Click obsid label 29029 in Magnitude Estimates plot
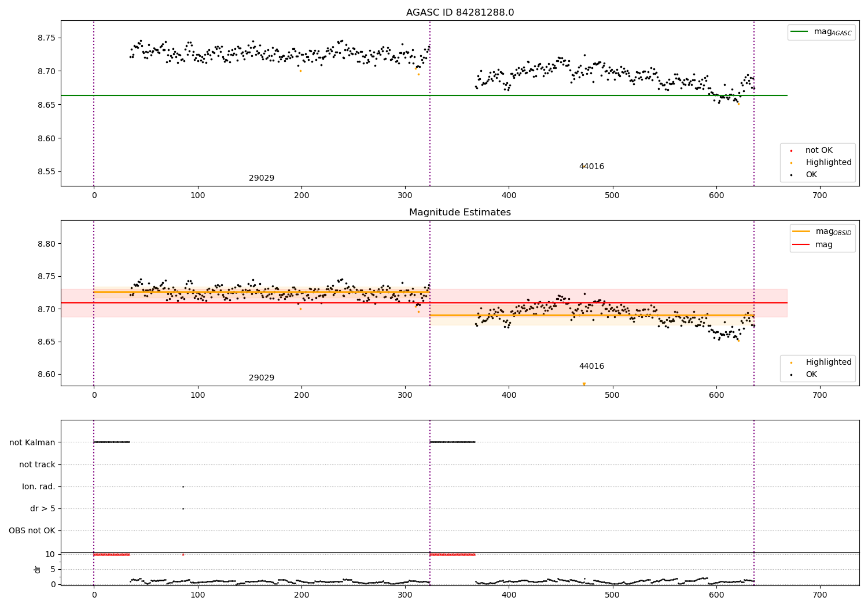The image size is (868, 608). (x=262, y=378)
